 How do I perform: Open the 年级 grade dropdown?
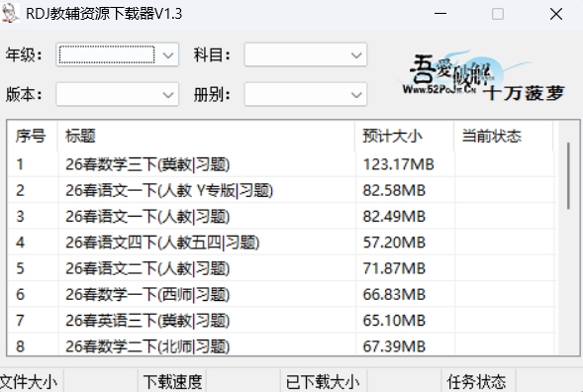(x=117, y=55)
